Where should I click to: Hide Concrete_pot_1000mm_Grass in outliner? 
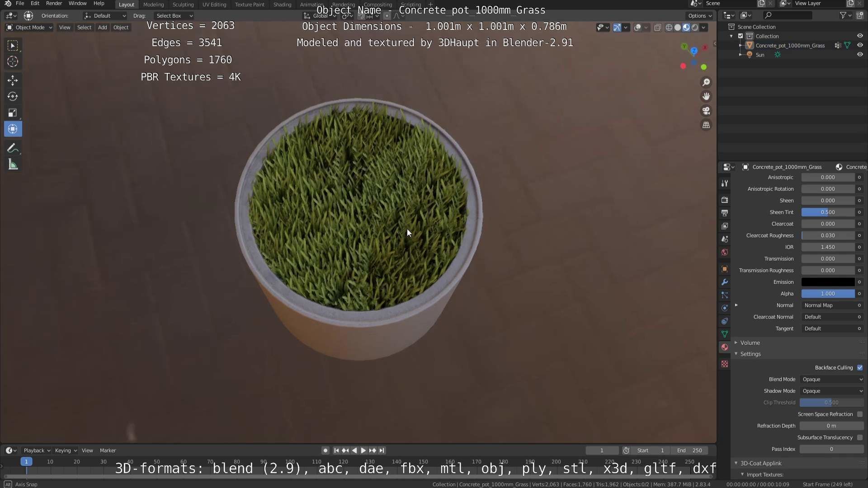(860, 45)
